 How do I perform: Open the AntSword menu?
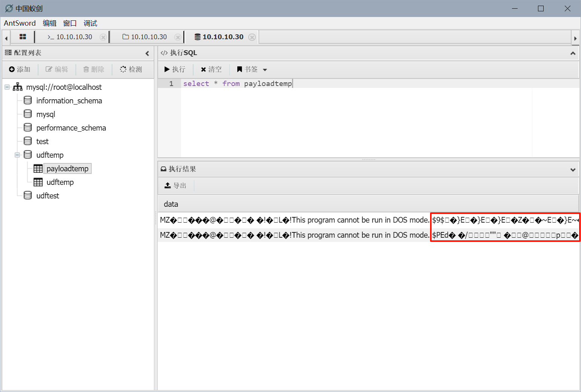20,23
